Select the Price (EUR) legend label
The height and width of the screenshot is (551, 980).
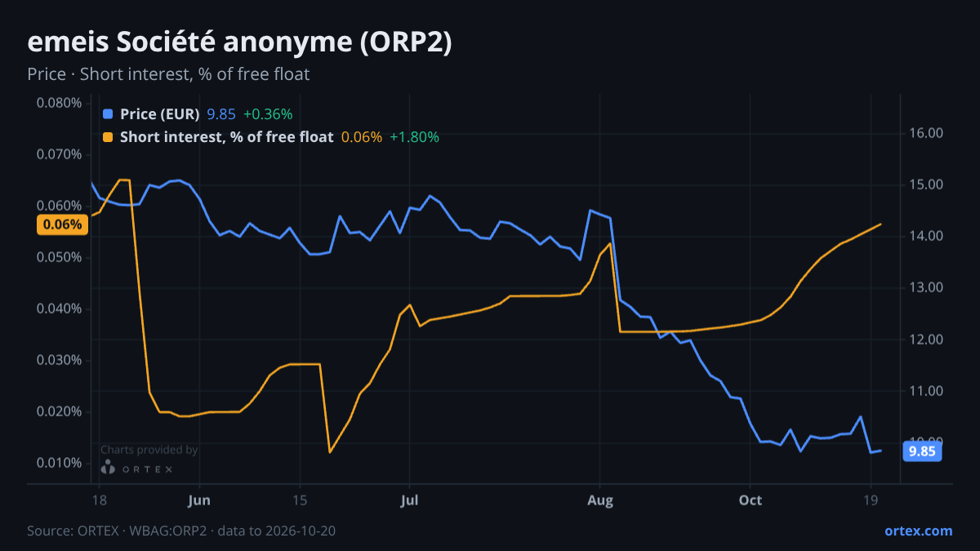[x=159, y=114]
